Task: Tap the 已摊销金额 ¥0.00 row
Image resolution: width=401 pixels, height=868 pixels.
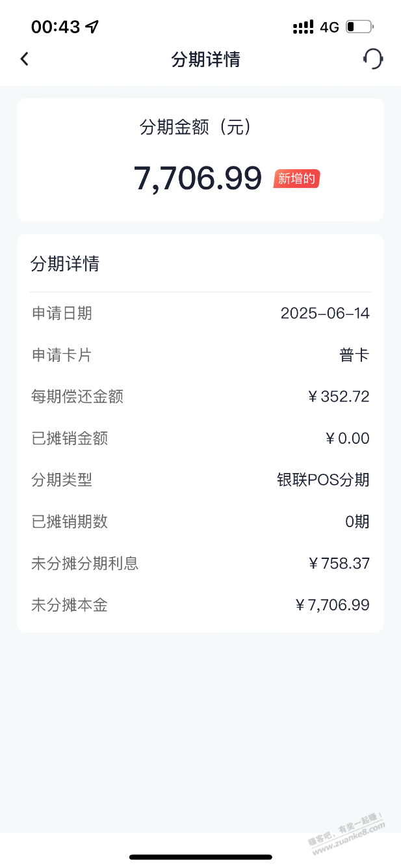Action: (x=200, y=439)
